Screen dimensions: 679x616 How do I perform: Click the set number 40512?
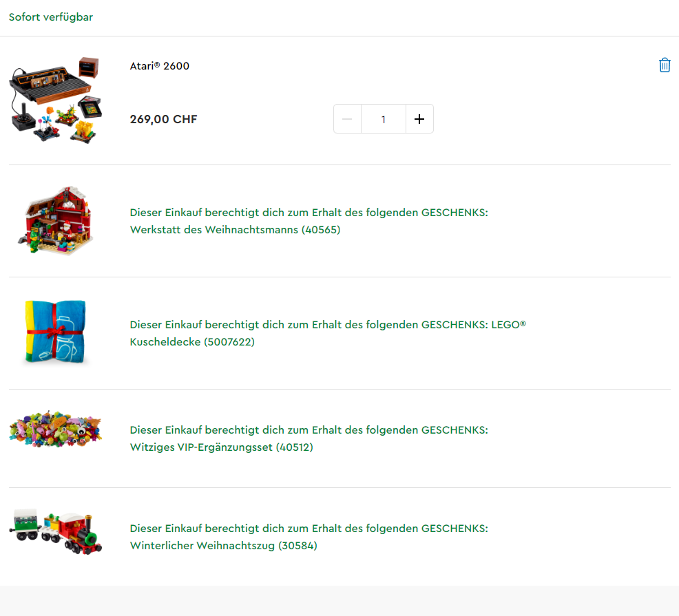(x=295, y=447)
